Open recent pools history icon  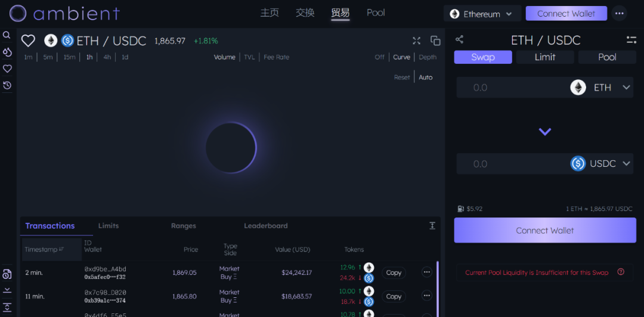[x=7, y=85]
